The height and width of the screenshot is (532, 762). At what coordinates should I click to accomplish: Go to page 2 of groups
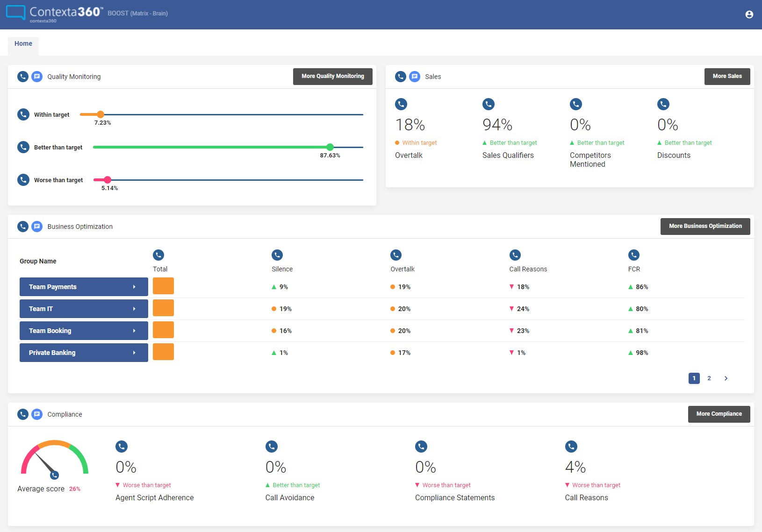[709, 378]
